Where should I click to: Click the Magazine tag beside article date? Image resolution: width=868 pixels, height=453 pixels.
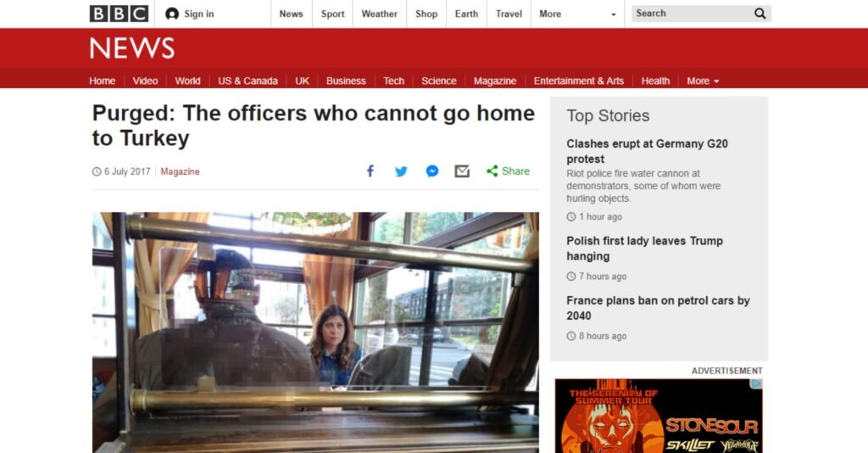[180, 171]
